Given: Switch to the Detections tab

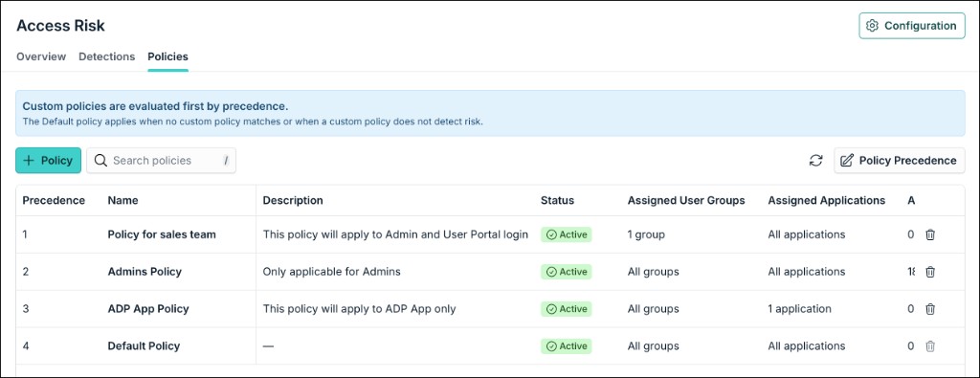Looking at the screenshot, I should [107, 56].
